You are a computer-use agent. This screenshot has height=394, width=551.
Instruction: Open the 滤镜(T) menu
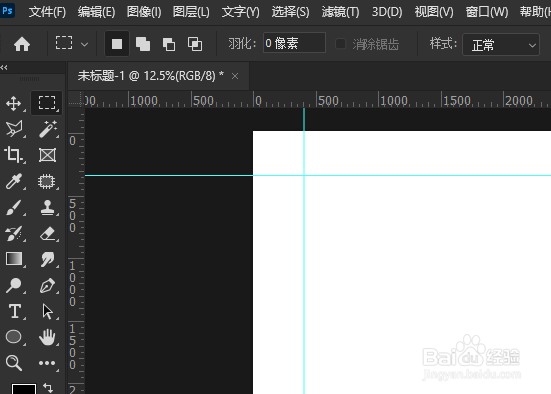click(x=341, y=12)
